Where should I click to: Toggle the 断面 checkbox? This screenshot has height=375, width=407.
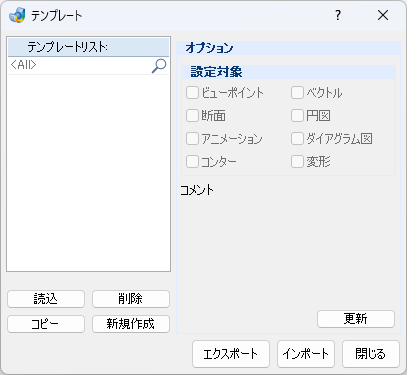[x=192, y=116]
